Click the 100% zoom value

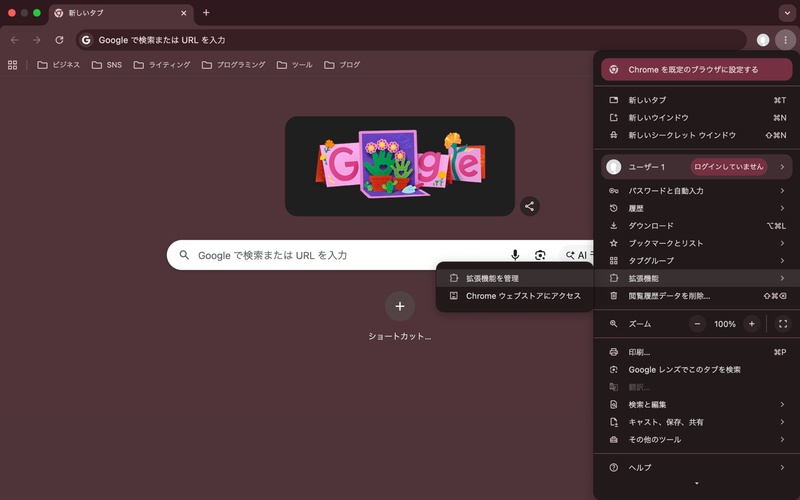click(724, 324)
